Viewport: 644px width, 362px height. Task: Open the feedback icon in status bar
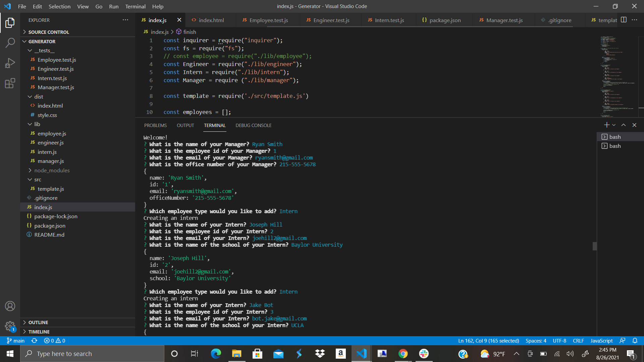tap(623, 341)
